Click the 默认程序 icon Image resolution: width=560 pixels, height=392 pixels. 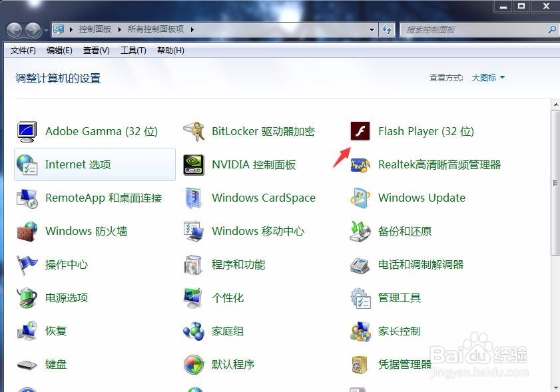(194, 365)
